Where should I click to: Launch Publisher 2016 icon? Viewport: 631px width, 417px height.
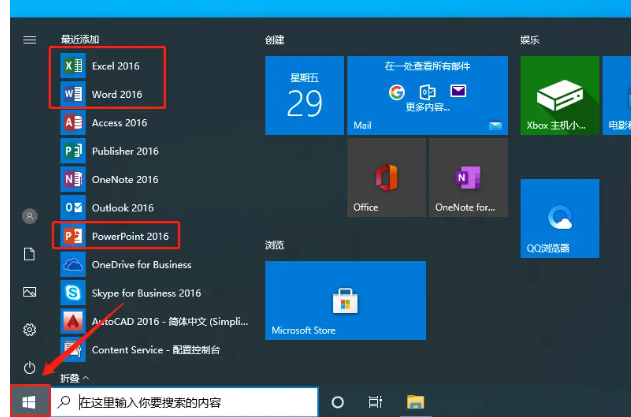point(73,151)
